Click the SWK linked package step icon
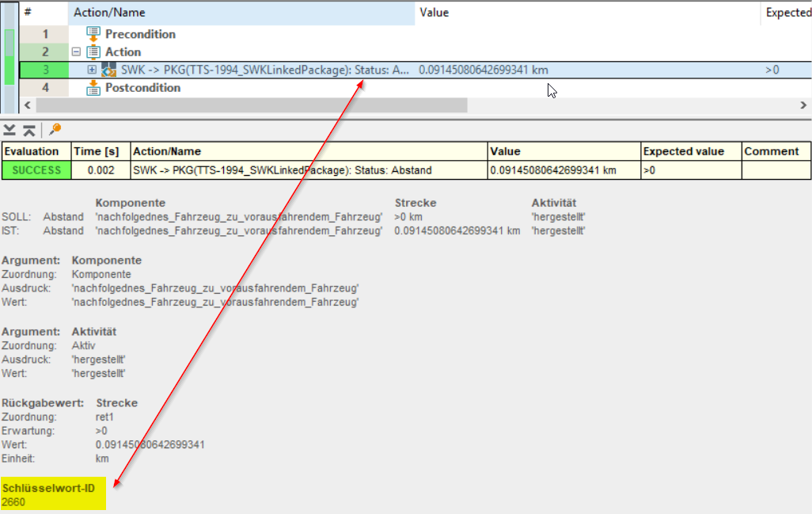 (108, 70)
